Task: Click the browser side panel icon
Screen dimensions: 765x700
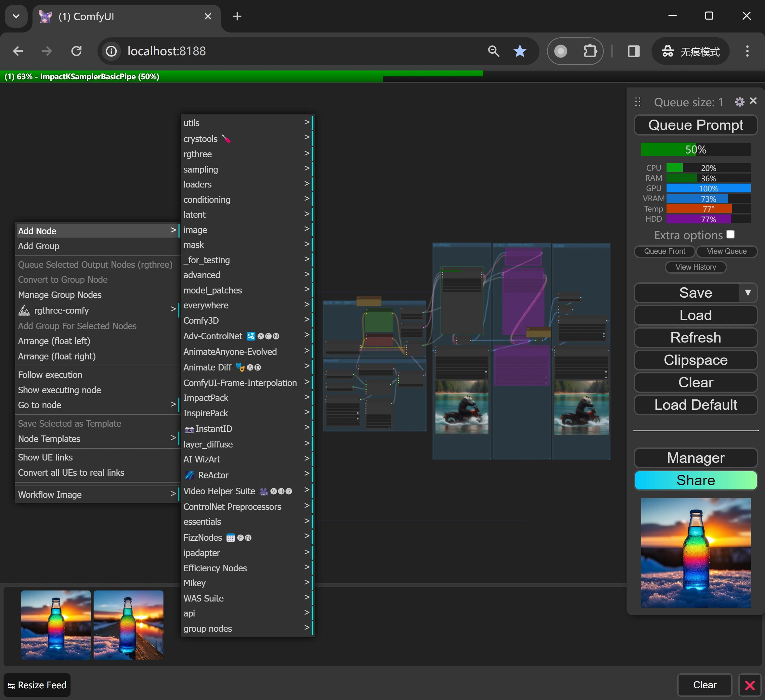Action: [x=633, y=51]
